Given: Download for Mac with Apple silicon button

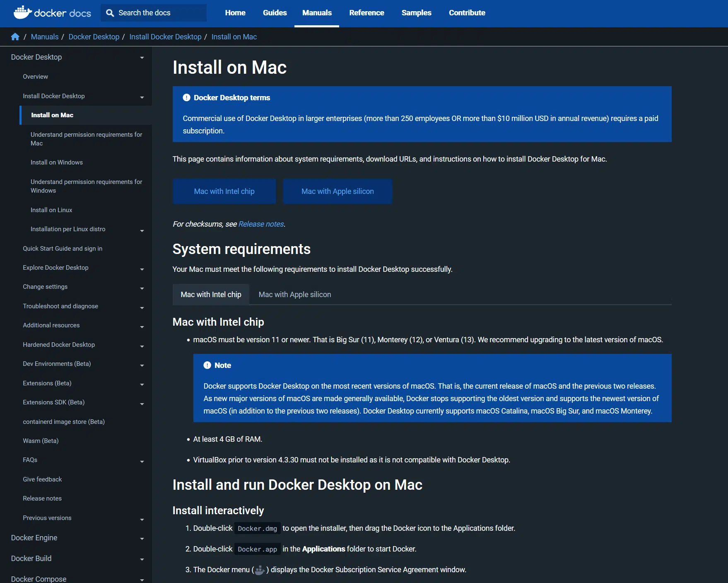Looking at the screenshot, I should click(337, 191).
